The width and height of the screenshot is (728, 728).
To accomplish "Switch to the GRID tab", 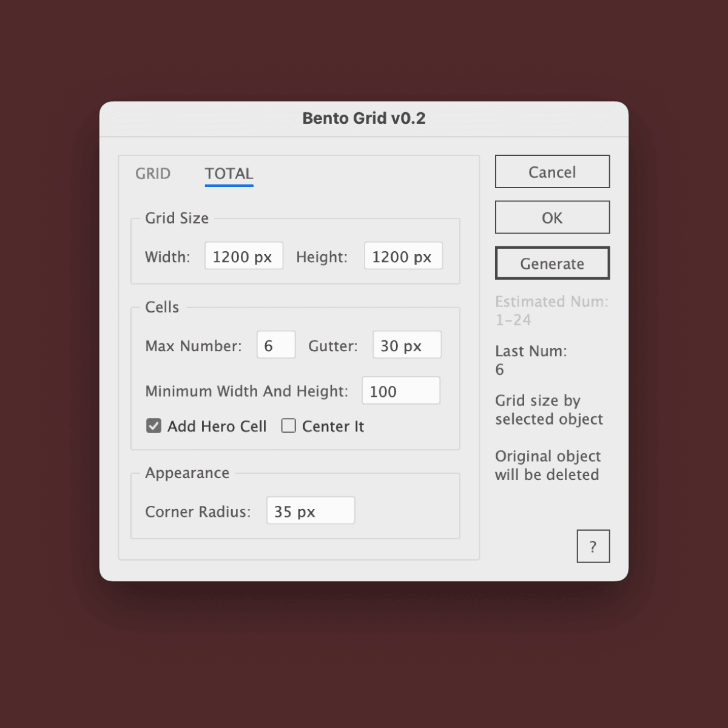I will 153,174.
